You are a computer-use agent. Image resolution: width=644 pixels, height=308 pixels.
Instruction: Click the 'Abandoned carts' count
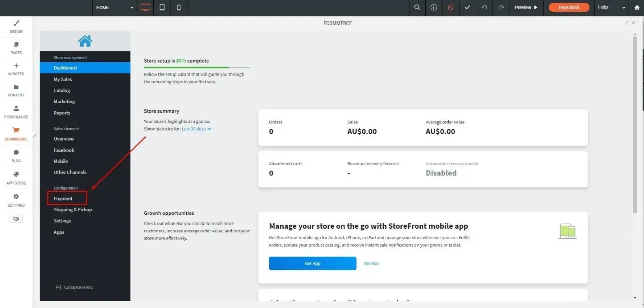[271, 173]
